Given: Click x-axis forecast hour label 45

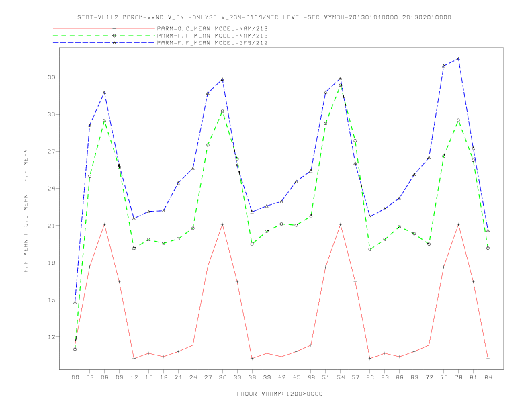Looking at the screenshot, I should click(296, 377).
